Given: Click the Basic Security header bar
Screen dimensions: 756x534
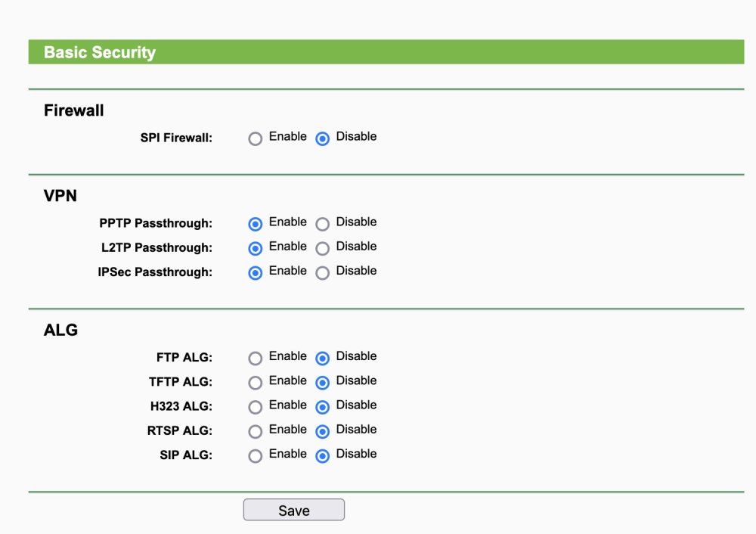Looking at the screenshot, I should click(386, 52).
